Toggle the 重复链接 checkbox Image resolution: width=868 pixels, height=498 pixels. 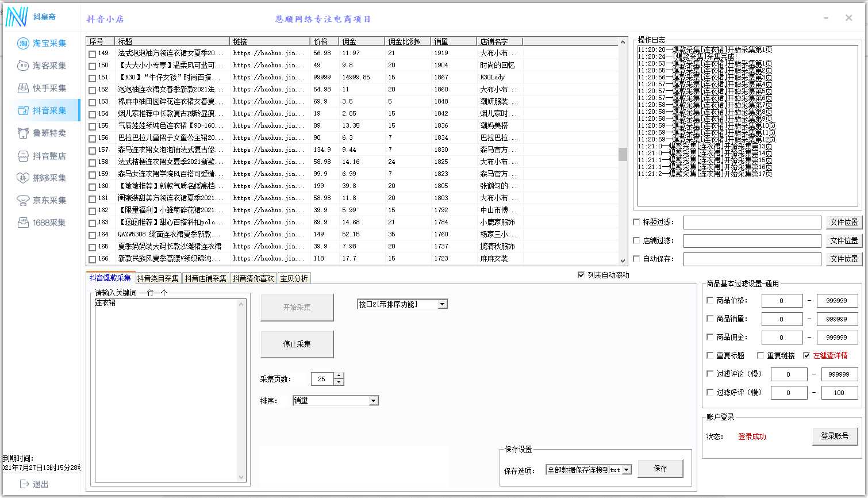coord(761,355)
